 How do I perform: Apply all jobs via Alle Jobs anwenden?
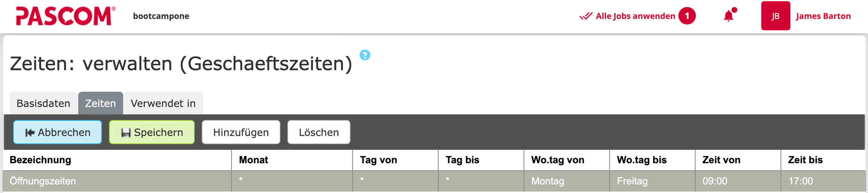[x=635, y=16]
